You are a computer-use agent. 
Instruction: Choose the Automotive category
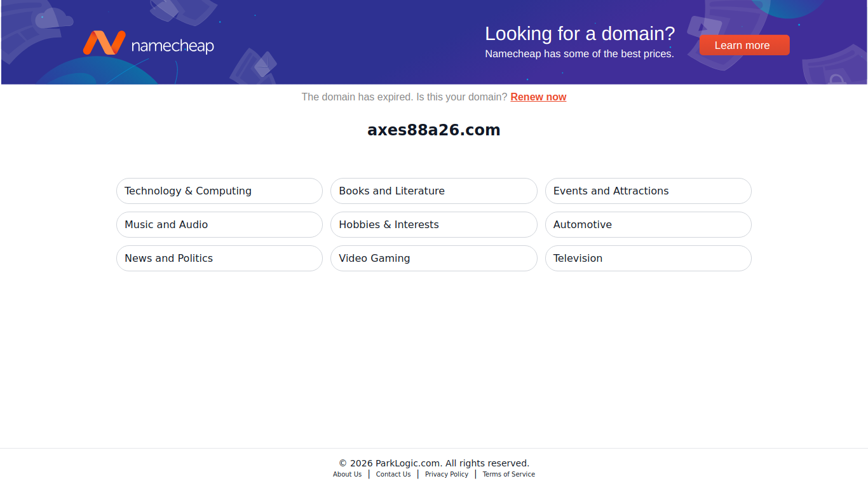(648, 224)
